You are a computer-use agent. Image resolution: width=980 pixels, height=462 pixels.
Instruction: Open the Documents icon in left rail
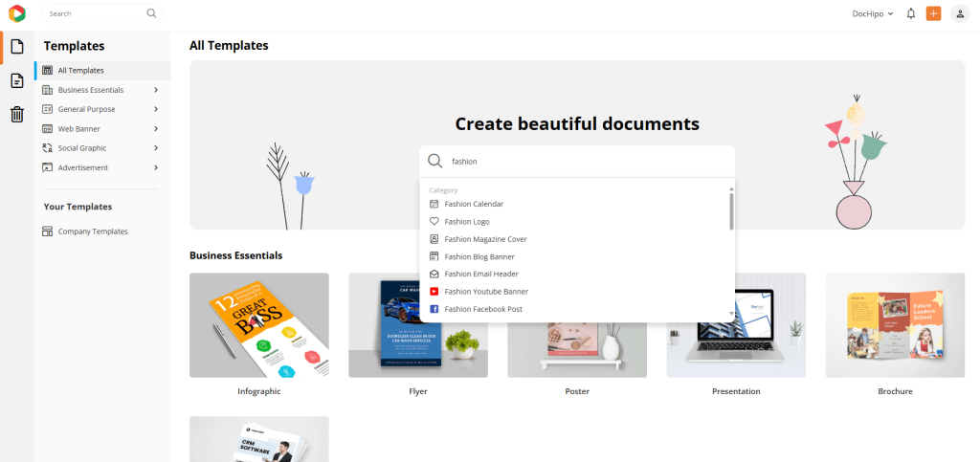pos(17,80)
